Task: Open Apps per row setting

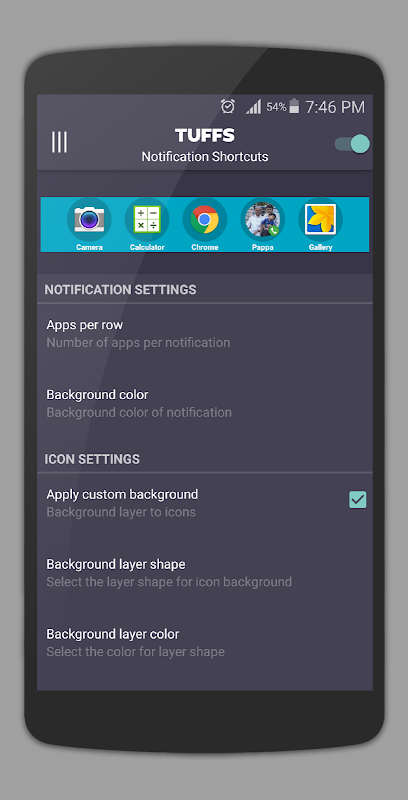Action: click(205, 334)
